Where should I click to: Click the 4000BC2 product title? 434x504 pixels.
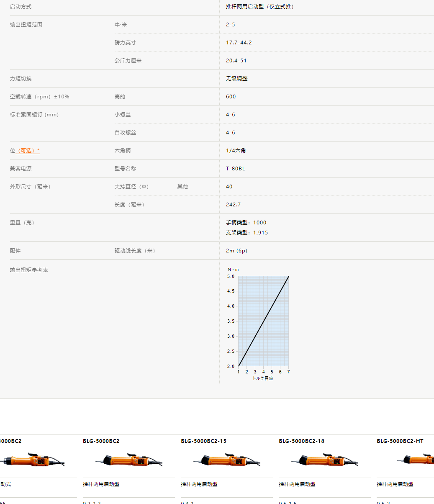coord(10,441)
